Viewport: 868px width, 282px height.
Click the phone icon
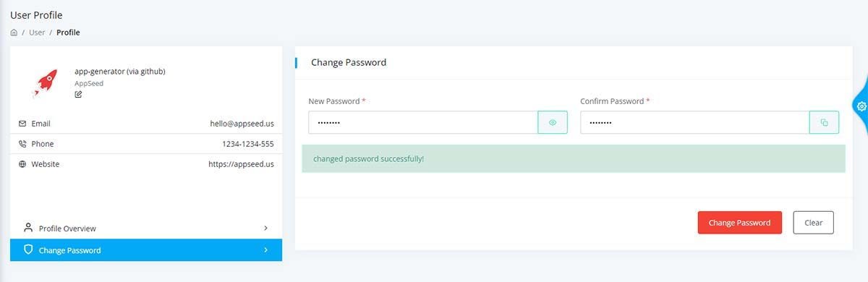pyautogui.click(x=22, y=144)
